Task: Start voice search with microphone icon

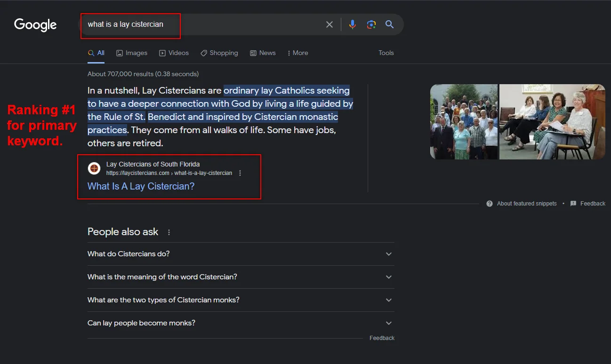Action: tap(352, 24)
